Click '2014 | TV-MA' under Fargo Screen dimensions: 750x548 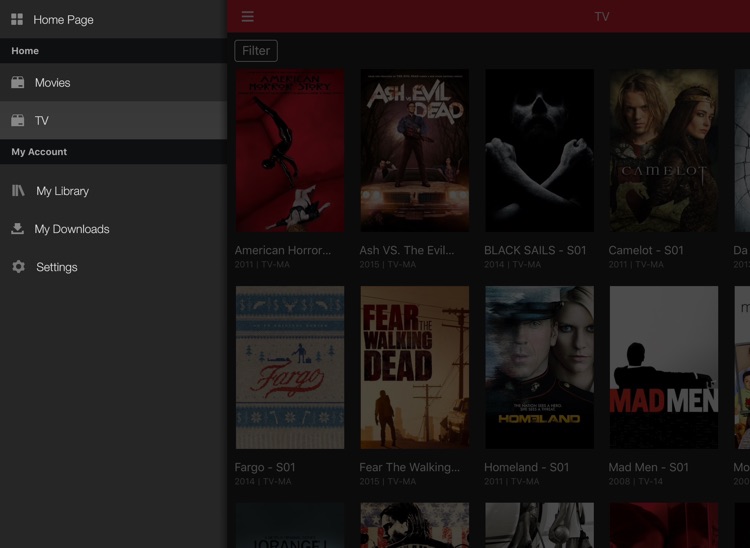(263, 481)
